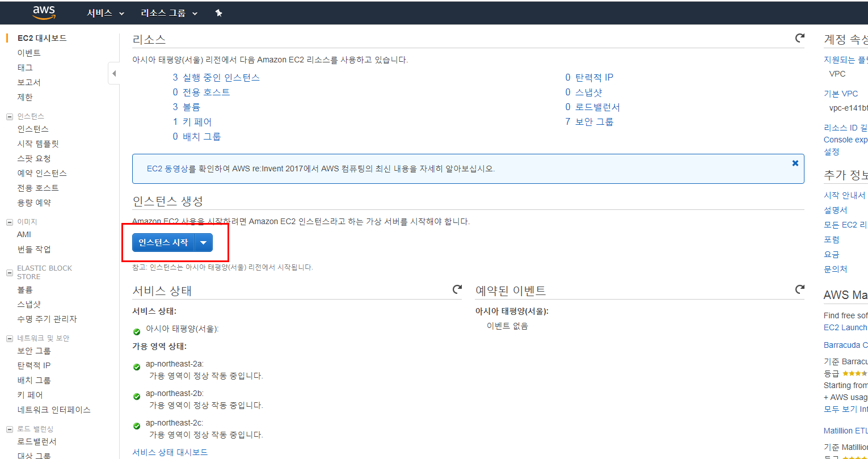Open 시작 안내서 link
The width and height of the screenshot is (868, 459).
(845, 195)
